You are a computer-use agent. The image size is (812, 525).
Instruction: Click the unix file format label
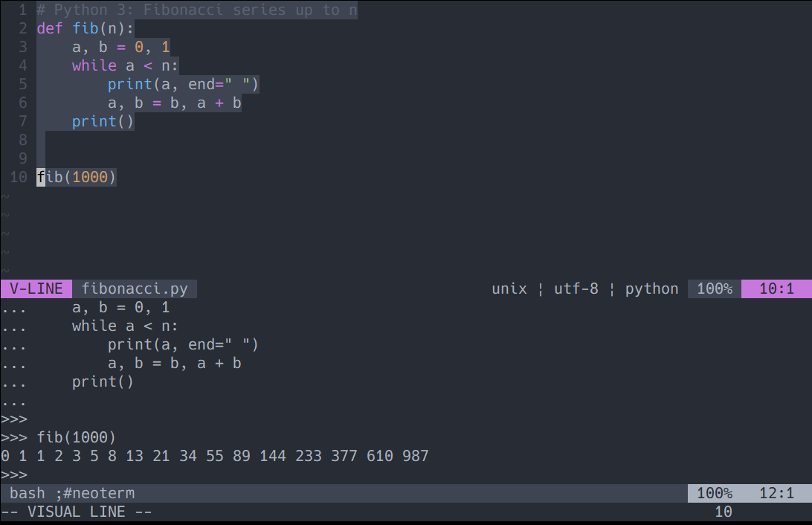point(509,289)
